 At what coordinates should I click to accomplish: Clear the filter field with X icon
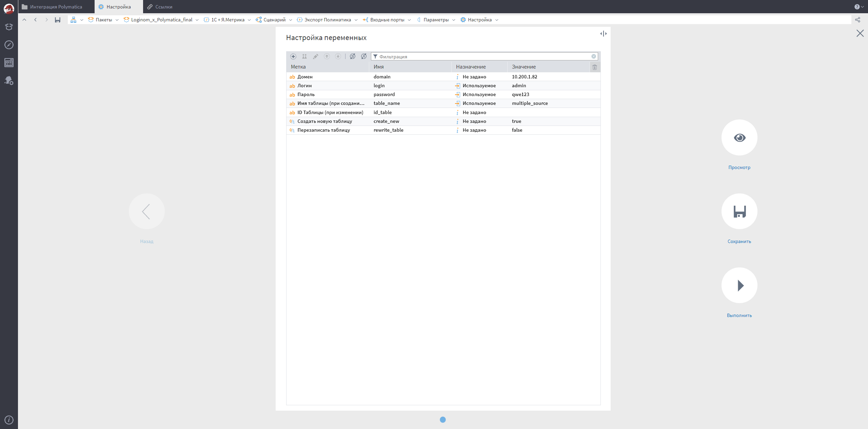594,56
